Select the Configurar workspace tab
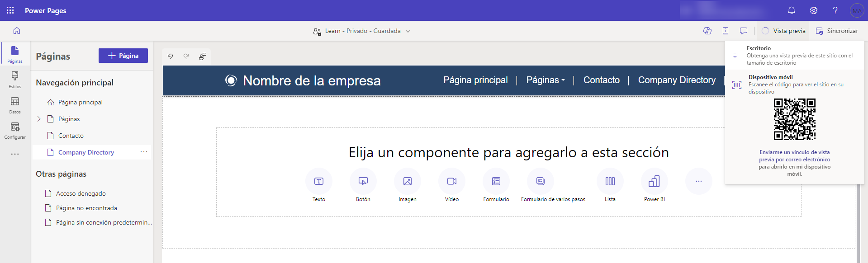Screen dimensions: 868x263 pyautogui.click(x=15, y=130)
